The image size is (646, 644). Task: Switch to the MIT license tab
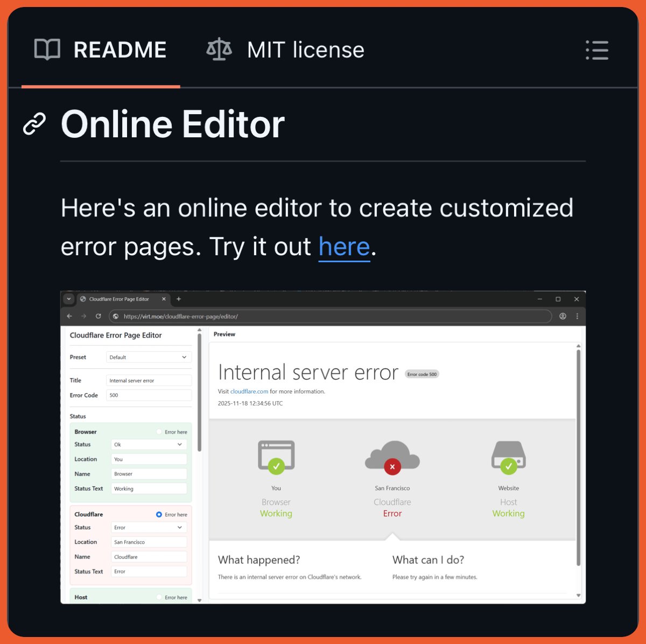(x=285, y=50)
